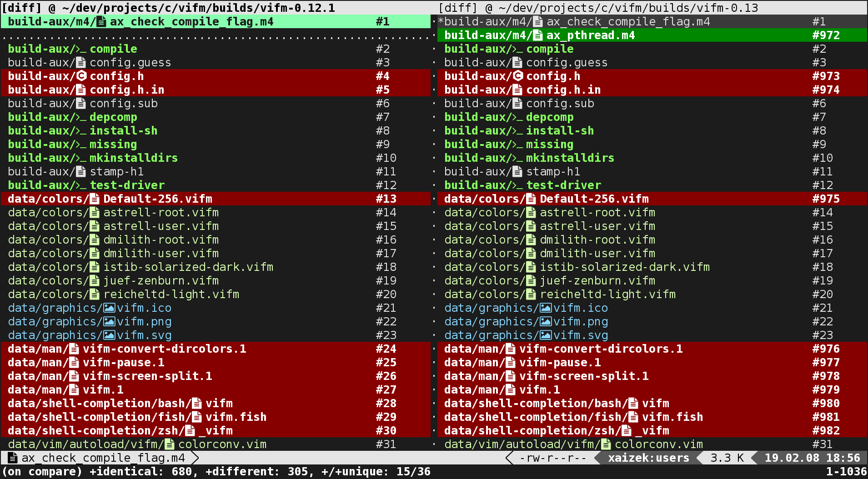
Task: Click the 3.3 K file size in status line
Action: pyautogui.click(x=728, y=458)
